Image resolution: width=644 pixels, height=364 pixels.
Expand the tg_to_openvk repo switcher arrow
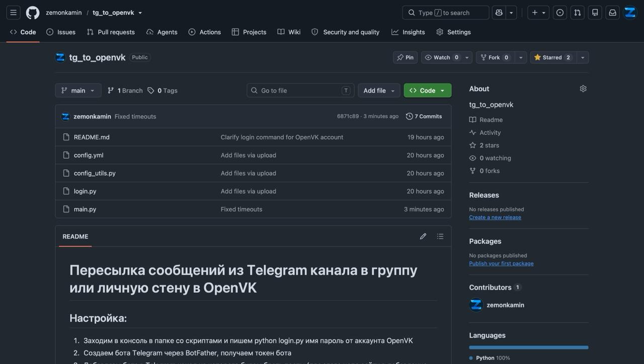tap(140, 13)
